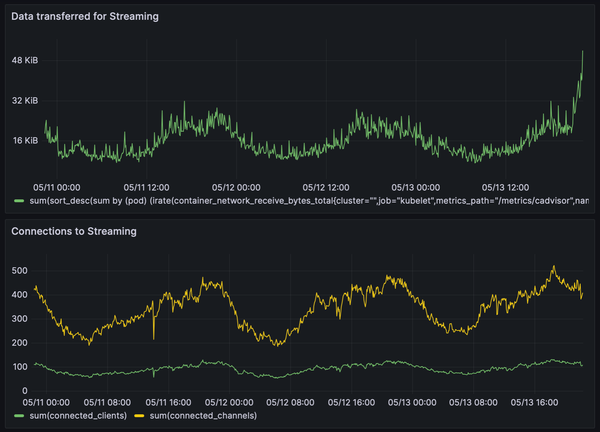600x432 pixels.
Task: Click the sharp downward dip in the connected_channels line
Action: point(154,338)
